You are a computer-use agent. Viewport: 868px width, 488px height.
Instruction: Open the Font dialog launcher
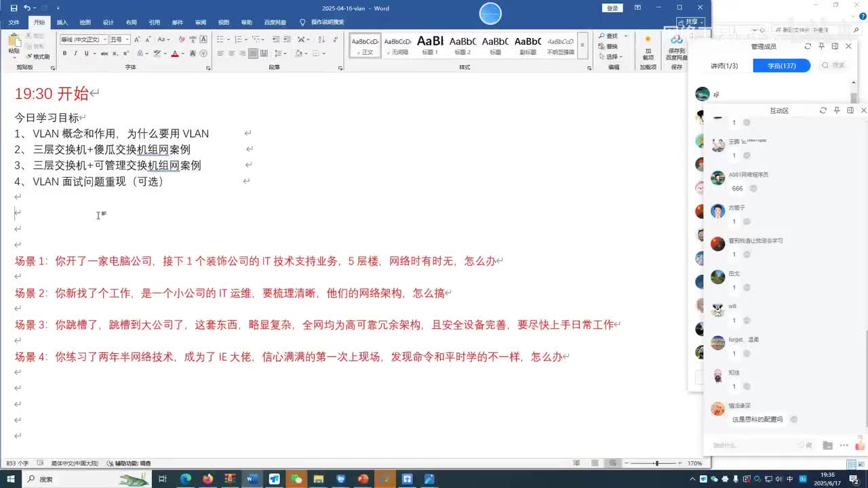point(208,68)
